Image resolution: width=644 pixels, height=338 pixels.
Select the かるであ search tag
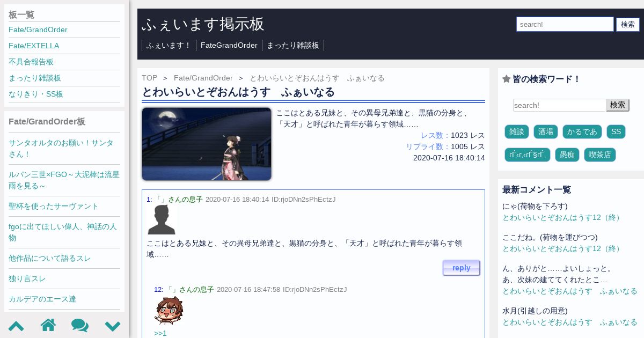click(582, 131)
